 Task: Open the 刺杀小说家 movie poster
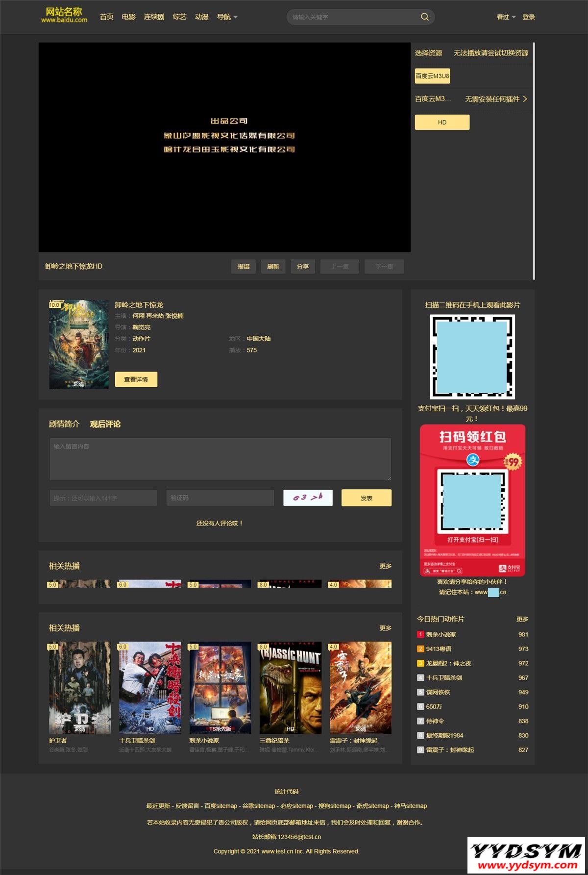click(x=220, y=687)
